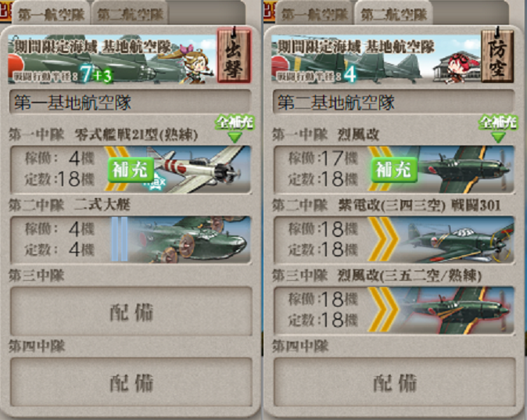Open empty 第四中隊 配備 slot in second base
This screenshot has width=527, height=420.
[x=395, y=382]
